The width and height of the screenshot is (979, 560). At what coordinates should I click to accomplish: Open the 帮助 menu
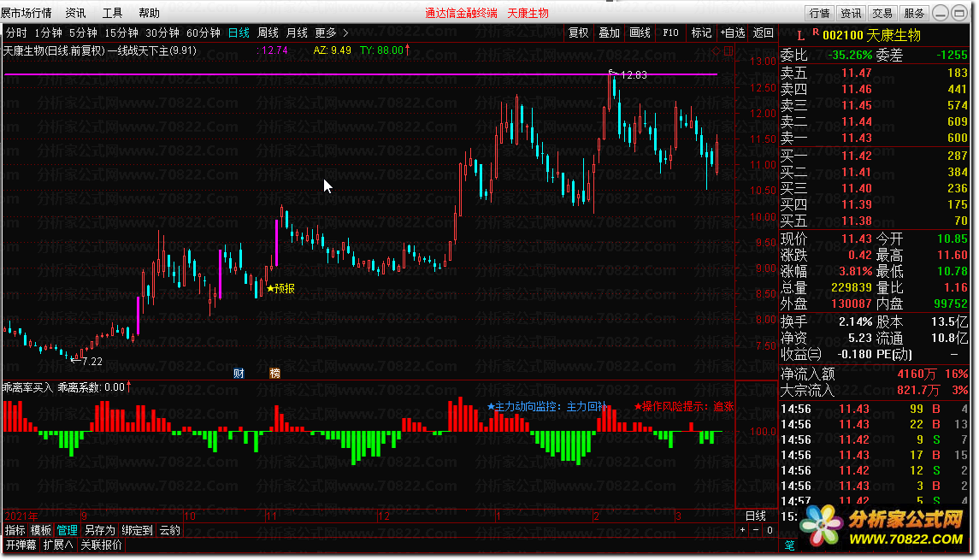150,13
